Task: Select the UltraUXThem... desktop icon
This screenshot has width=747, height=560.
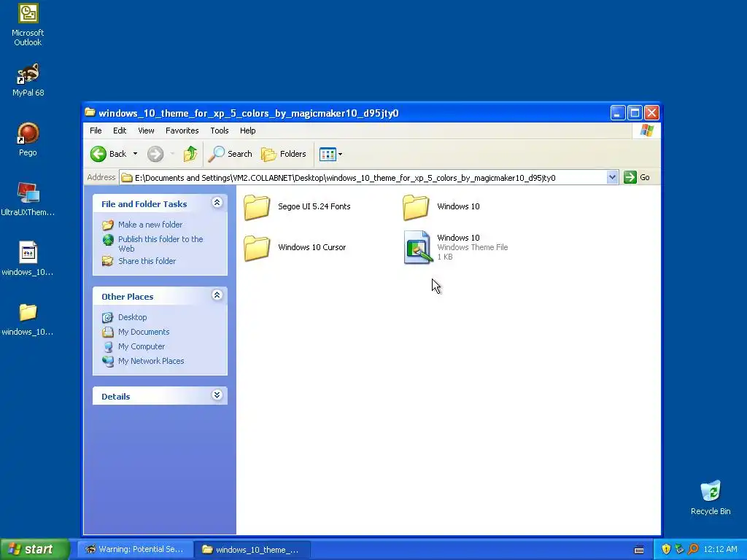Action: point(28,199)
